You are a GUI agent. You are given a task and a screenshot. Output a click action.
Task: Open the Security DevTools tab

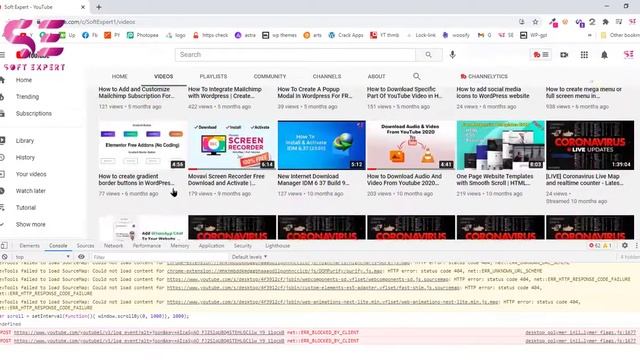click(243, 246)
